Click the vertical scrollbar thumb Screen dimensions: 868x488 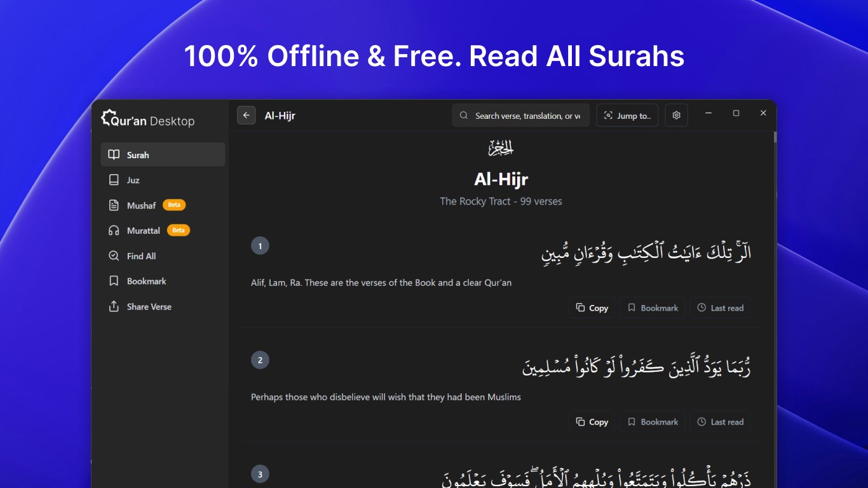coord(775,137)
